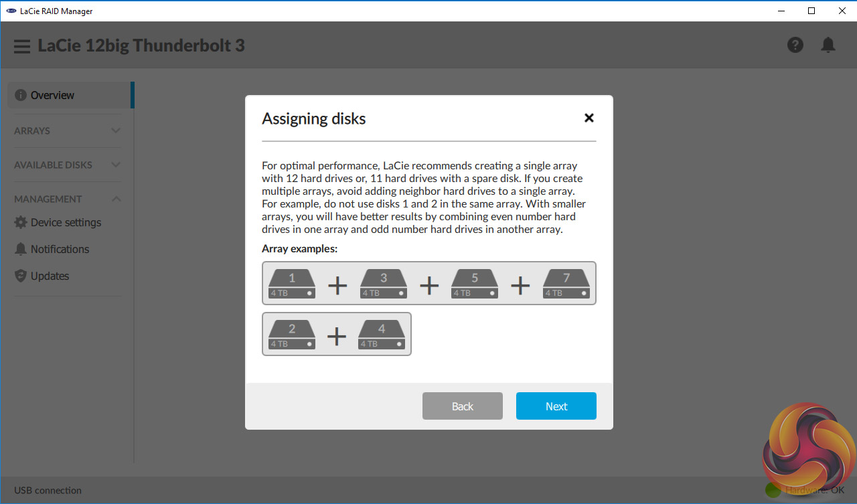Viewport: 857px width, 504px height.
Task: Select disk 3 drive icon
Action: tap(384, 283)
